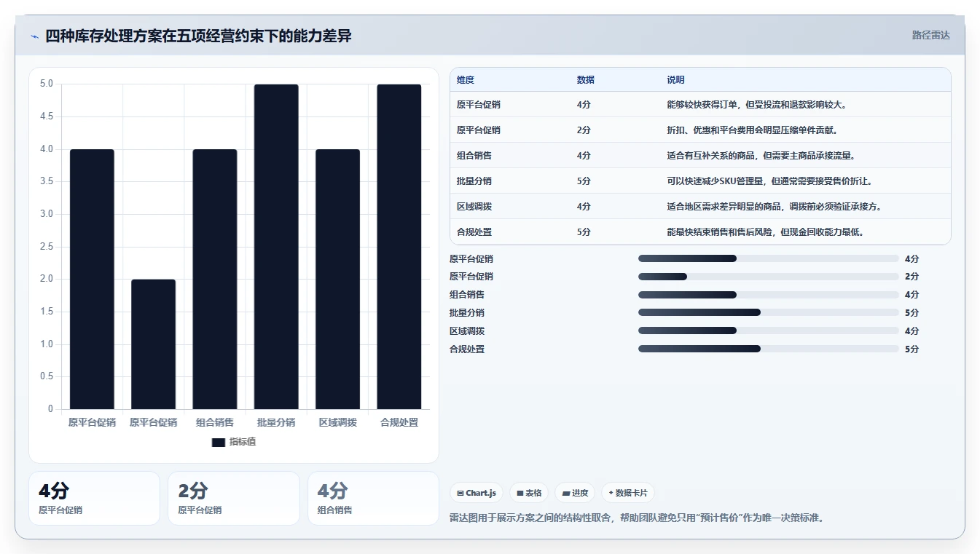980x554 pixels.
Task: Click text 适合有互补关系的商品，但需要主商品承接流量
Action: click(x=761, y=156)
